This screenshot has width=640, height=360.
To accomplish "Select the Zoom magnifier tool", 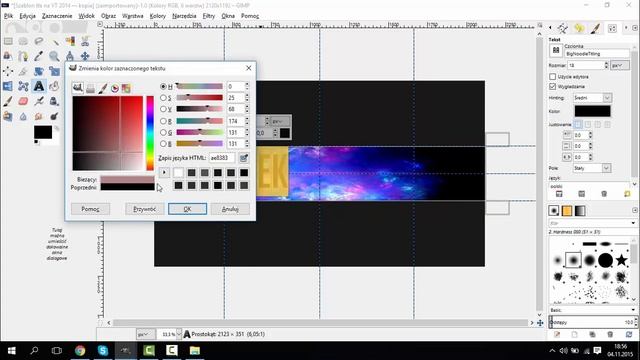I will tap(54, 56).
